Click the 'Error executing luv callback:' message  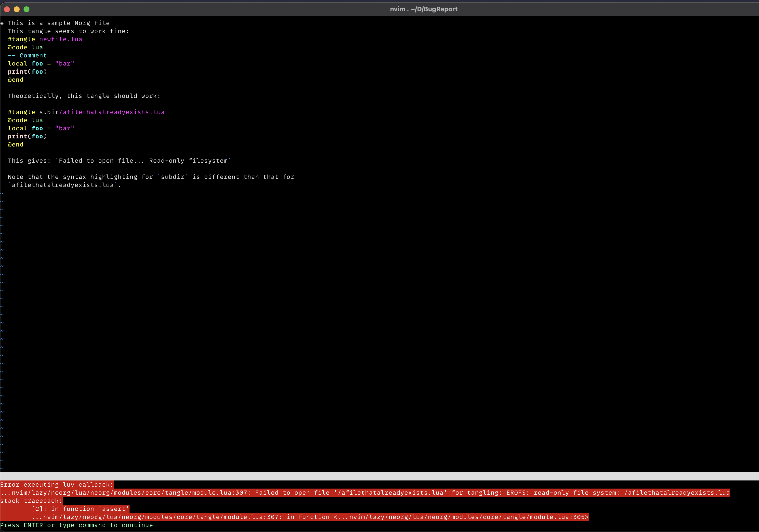pyautogui.click(x=56, y=484)
